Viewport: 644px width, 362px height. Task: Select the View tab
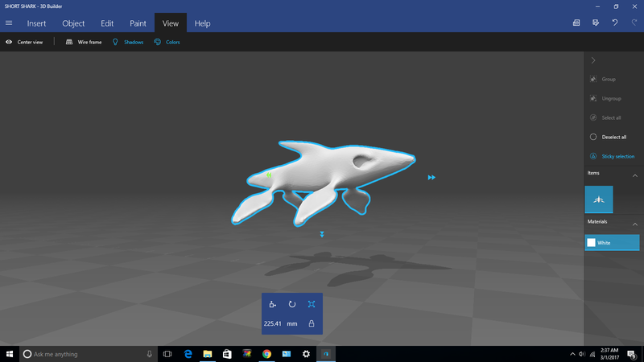171,23
